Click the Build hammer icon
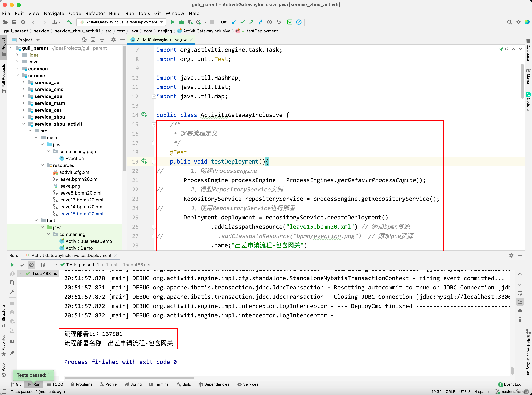532x395 pixels. coord(69,22)
